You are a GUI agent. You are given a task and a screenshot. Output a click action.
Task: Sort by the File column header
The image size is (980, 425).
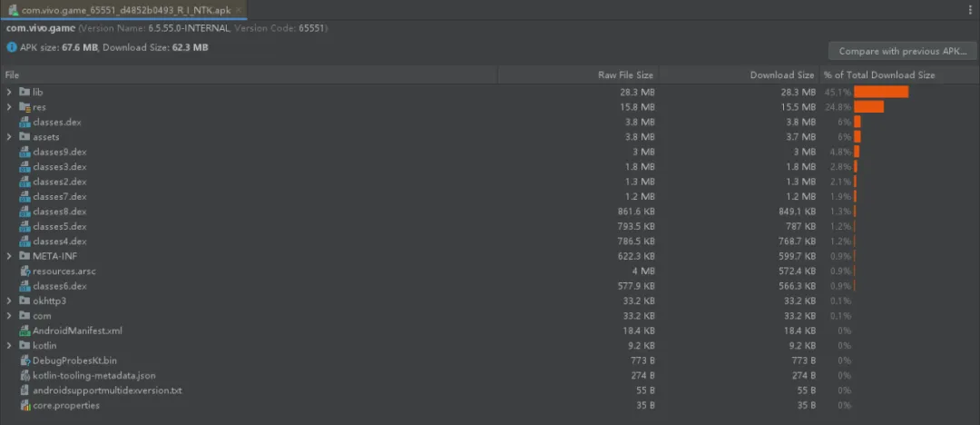[250, 75]
